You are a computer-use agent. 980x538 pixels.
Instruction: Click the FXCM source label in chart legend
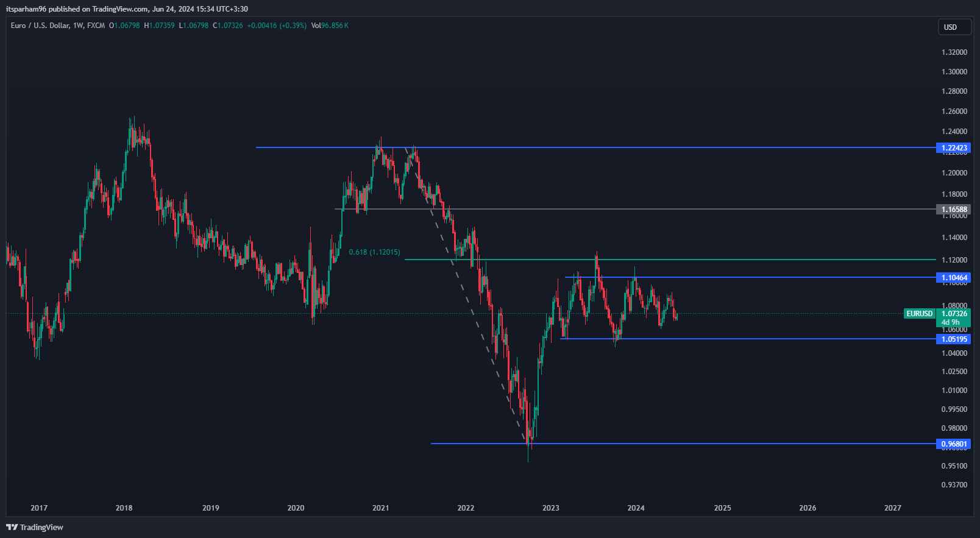click(96, 26)
